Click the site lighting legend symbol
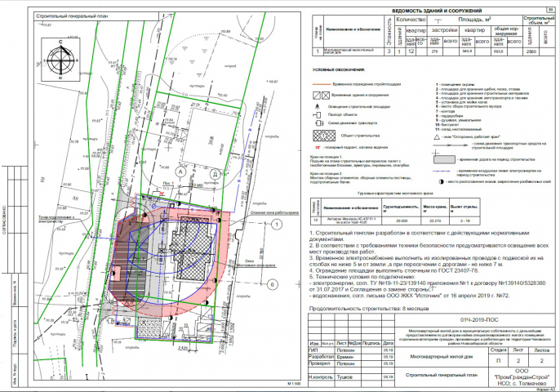Image resolution: width=560 pixels, height=392 pixels. (317, 106)
